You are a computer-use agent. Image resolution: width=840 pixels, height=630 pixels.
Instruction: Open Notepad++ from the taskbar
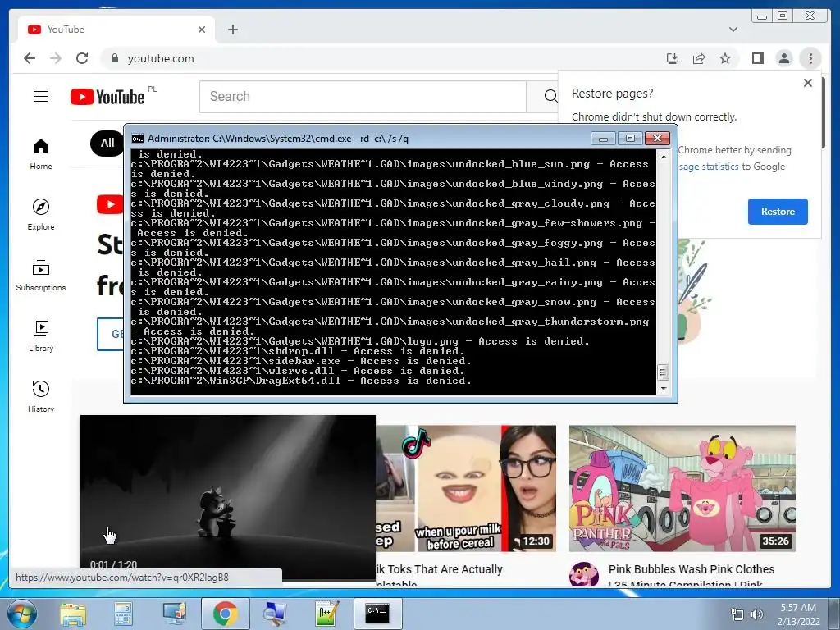[326, 614]
